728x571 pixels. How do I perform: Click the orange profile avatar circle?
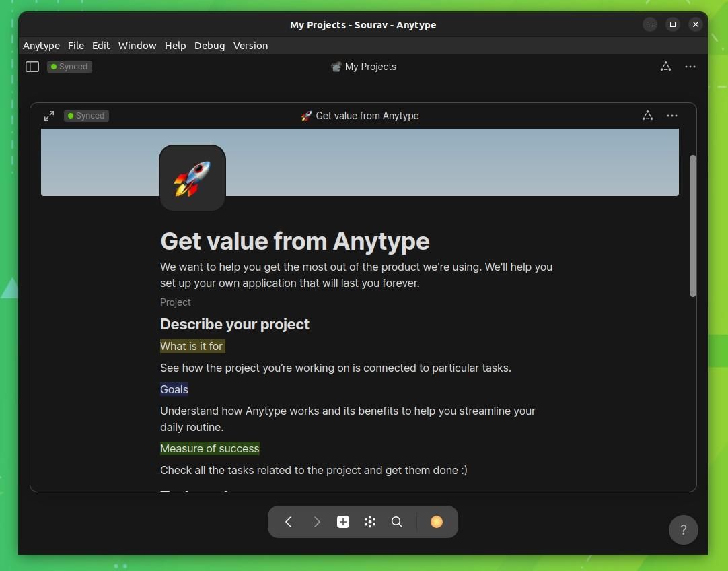point(437,522)
